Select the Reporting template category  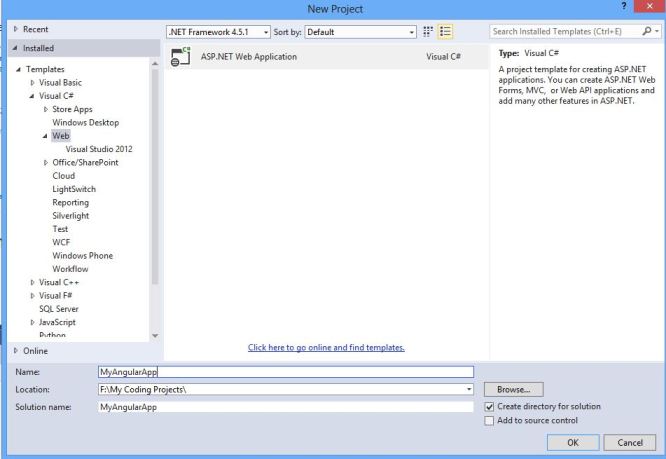point(71,203)
